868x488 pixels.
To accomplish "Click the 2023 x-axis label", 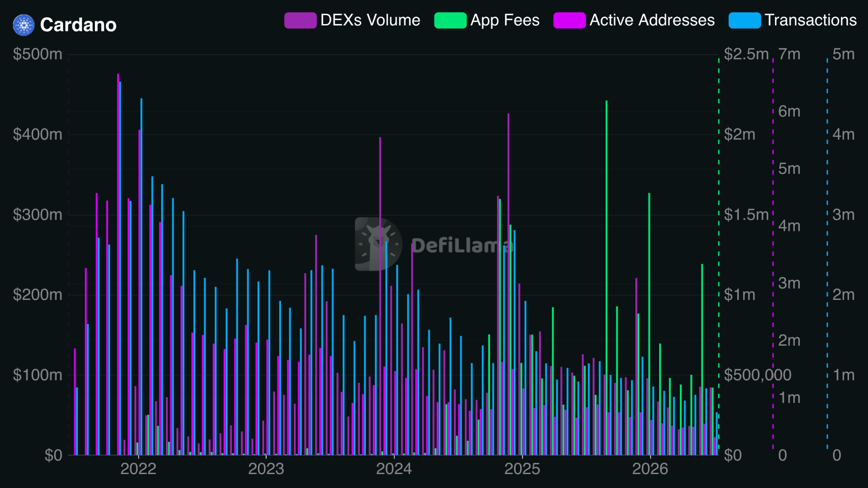I will [x=266, y=469].
